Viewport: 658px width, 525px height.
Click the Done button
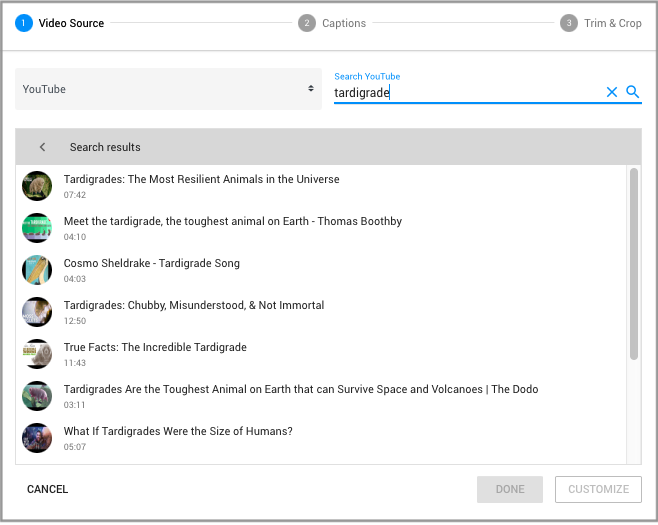pyautogui.click(x=510, y=489)
